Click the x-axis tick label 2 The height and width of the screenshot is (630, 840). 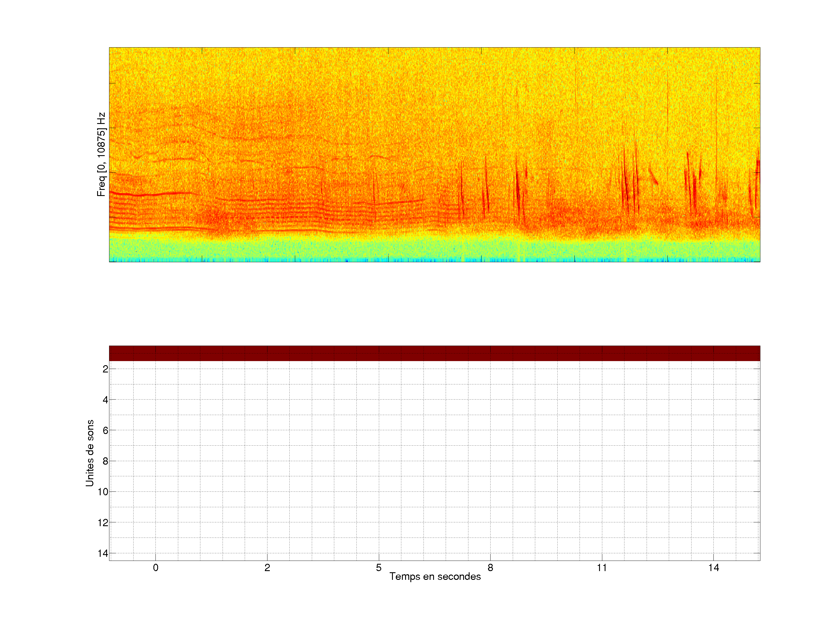click(x=267, y=568)
